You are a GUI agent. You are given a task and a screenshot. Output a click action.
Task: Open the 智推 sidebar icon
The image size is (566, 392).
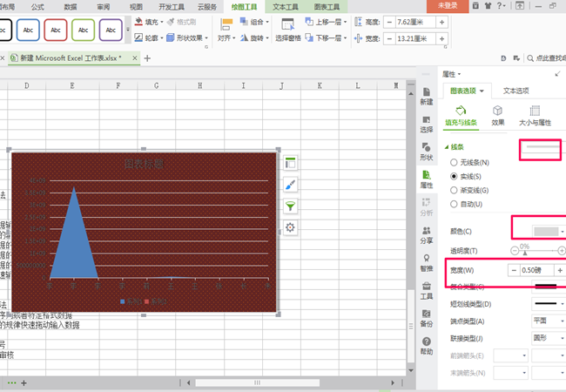pos(427,263)
